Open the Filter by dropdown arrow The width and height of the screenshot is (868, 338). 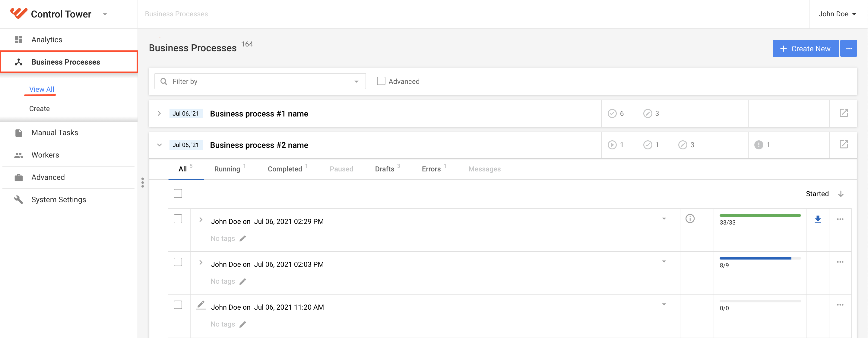pos(356,81)
